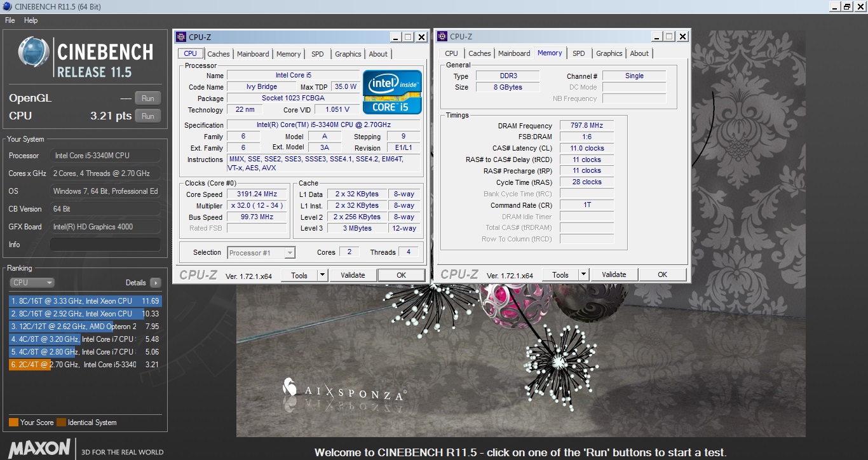This screenshot has height=460, width=868.
Task: Close the right CPU-Z window
Action: 682,37
